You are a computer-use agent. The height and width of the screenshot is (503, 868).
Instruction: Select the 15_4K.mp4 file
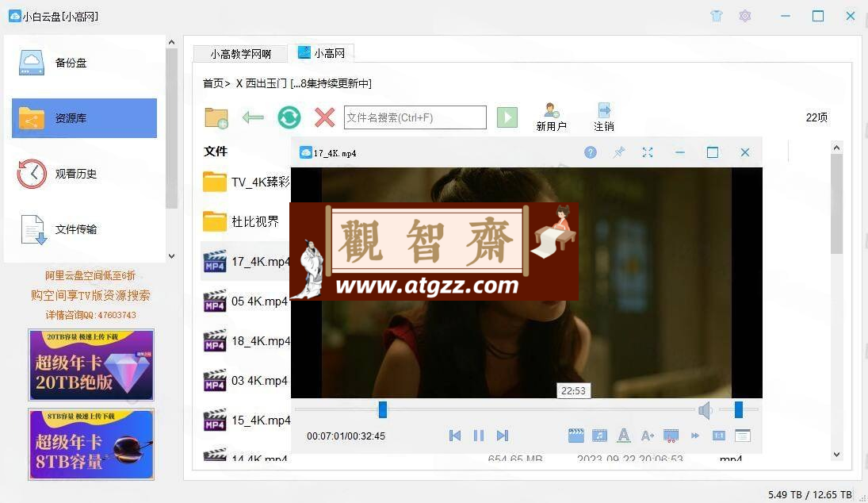247,420
